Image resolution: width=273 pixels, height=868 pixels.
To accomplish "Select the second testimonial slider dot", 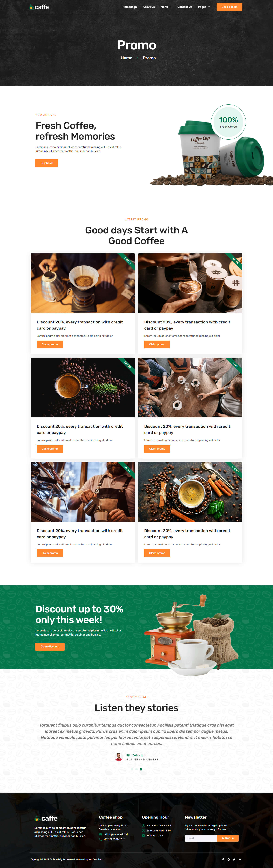I will click(x=136, y=769).
